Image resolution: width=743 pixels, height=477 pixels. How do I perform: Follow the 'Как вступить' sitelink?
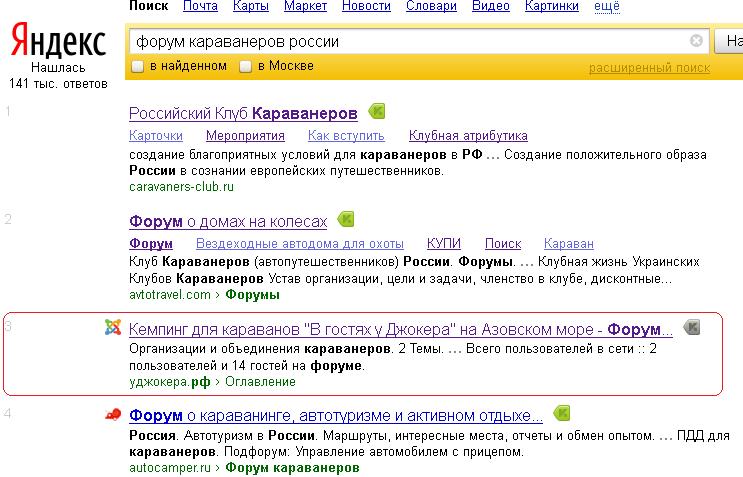[x=346, y=136]
